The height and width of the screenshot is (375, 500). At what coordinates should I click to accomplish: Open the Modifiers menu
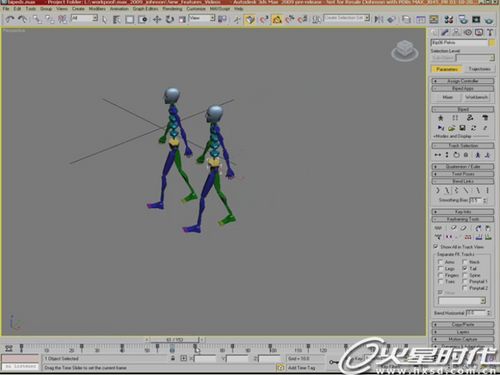(x=97, y=9)
